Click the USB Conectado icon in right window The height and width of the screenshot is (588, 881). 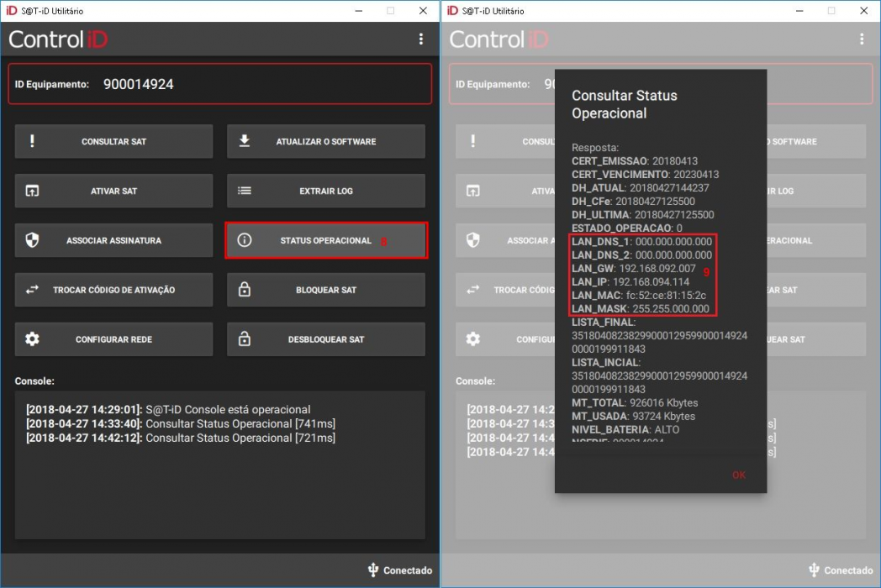(x=814, y=570)
